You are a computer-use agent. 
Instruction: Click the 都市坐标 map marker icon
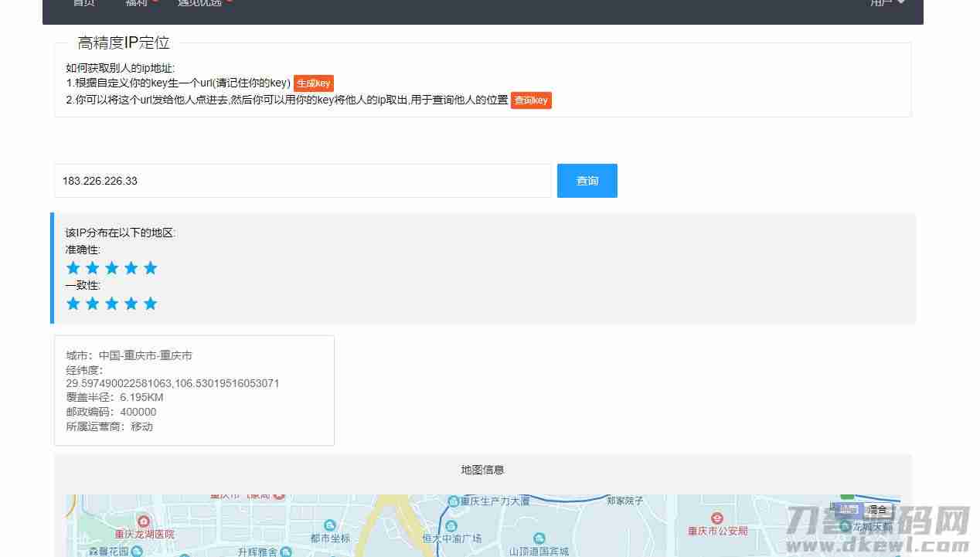pos(330,525)
